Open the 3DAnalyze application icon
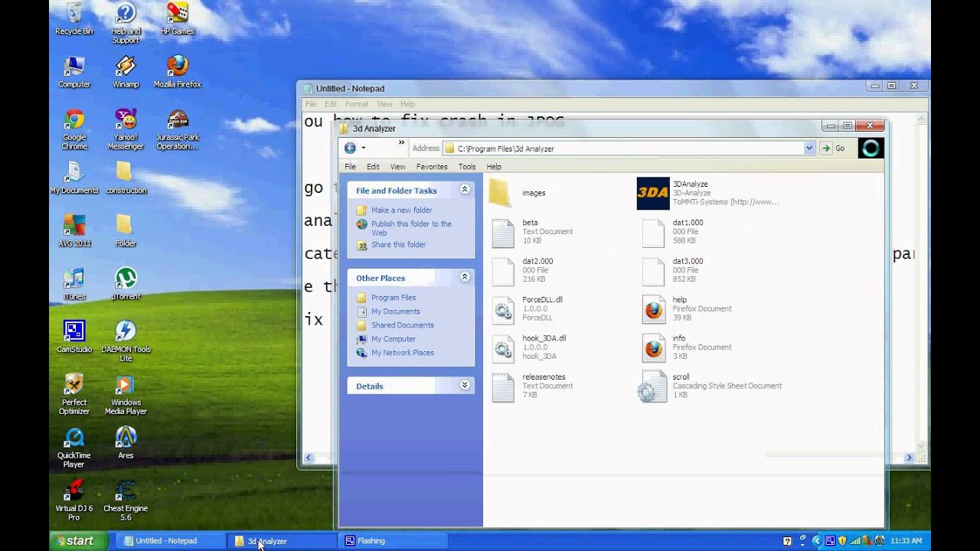This screenshot has height=551, width=980. [x=653, y=193]
